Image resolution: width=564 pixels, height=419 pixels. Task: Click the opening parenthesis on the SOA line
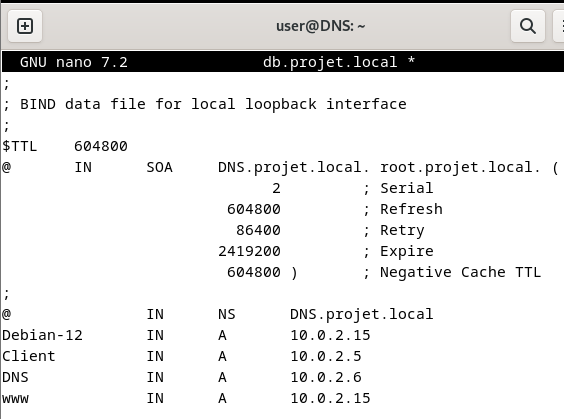click(x=556, y=168)
